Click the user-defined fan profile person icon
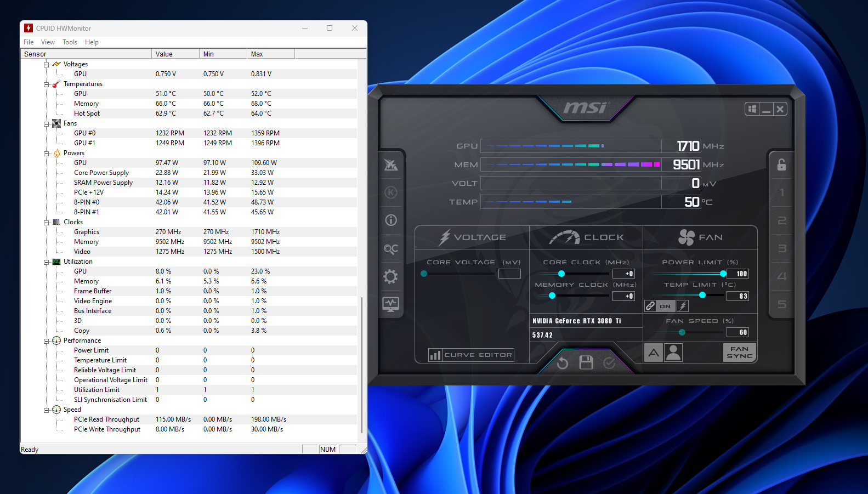This screenshot has width=868, height=494. [x=673, y=353]
